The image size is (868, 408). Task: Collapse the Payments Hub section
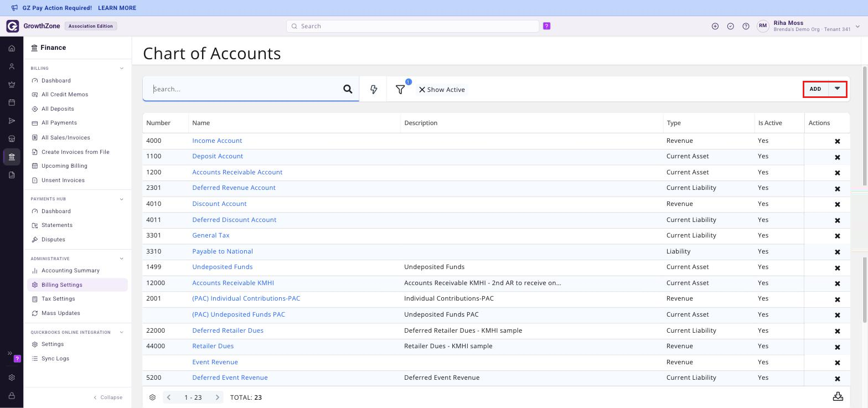coord(122,199)
